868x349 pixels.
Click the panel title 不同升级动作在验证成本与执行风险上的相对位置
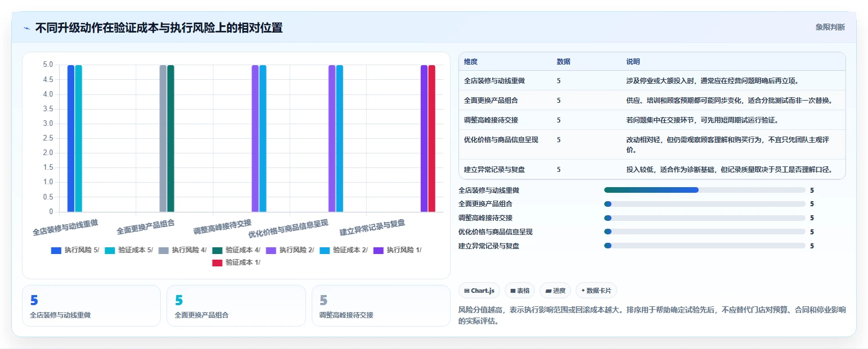(x=159, y=28)
